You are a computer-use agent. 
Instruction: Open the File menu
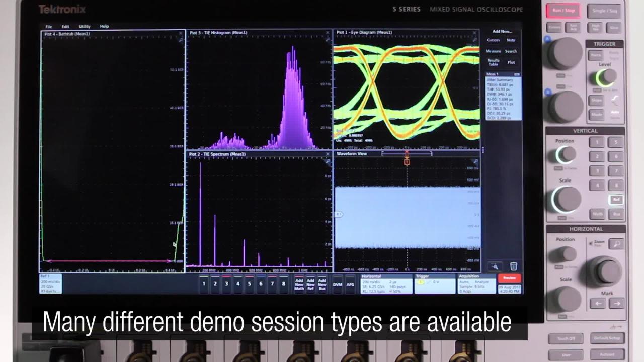(47, 26)
